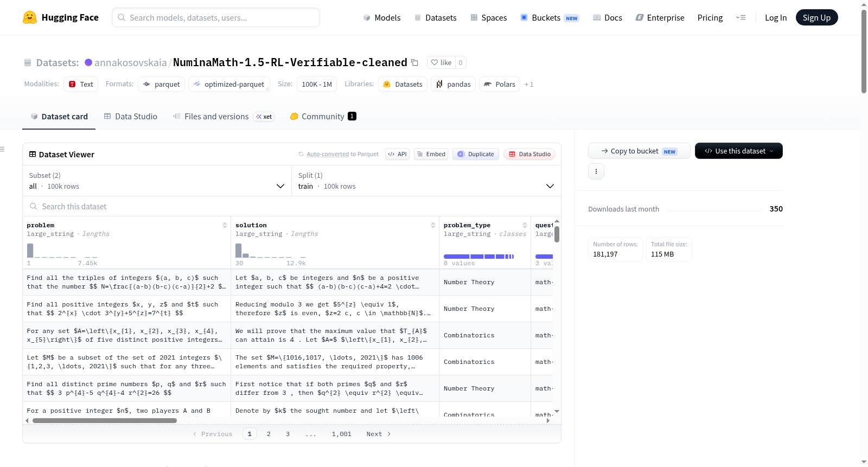Select the optimized-parquet format tag

229,84
